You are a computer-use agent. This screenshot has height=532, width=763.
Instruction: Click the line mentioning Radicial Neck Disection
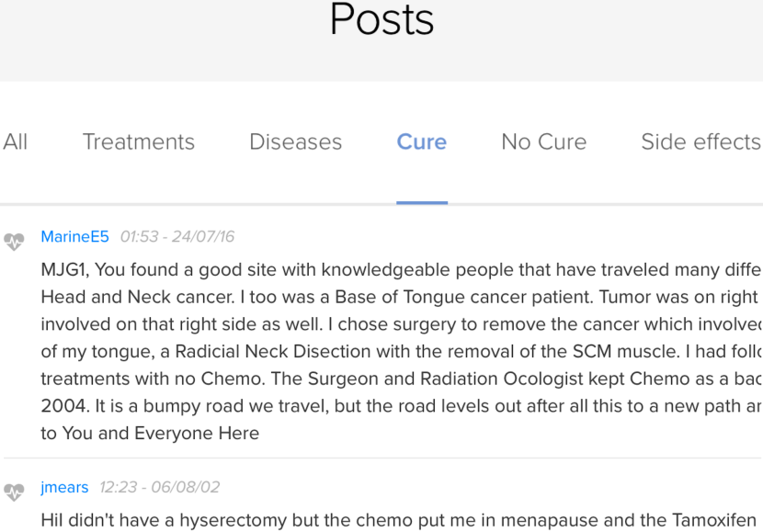tap(402, 352)
